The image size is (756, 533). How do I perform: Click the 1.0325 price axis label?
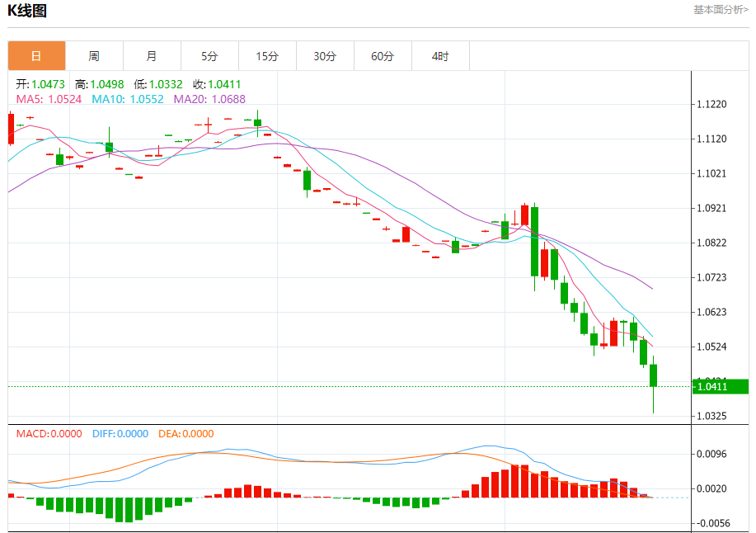(x=711, y=416)
